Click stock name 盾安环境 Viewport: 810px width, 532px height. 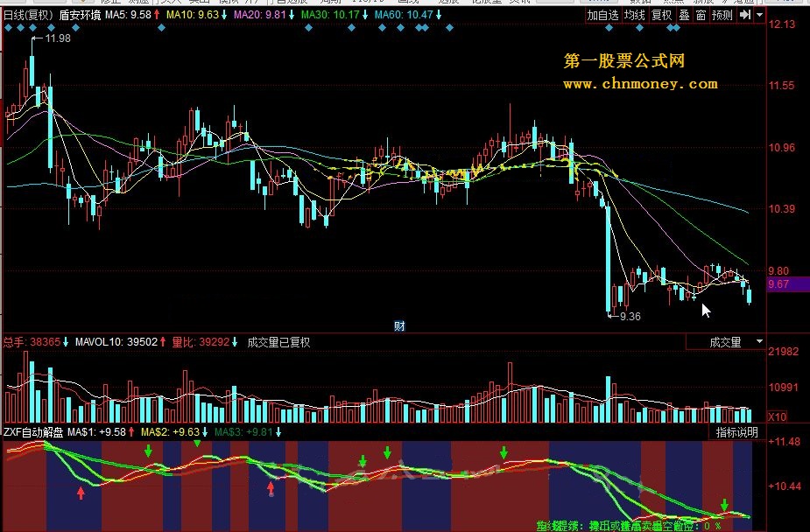80,15
